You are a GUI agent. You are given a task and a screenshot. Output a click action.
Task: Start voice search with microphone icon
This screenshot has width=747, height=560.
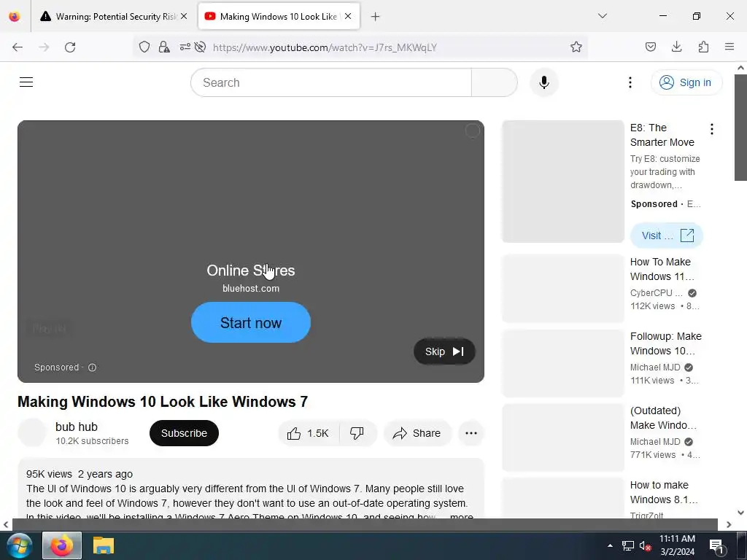tap(544, 82)
